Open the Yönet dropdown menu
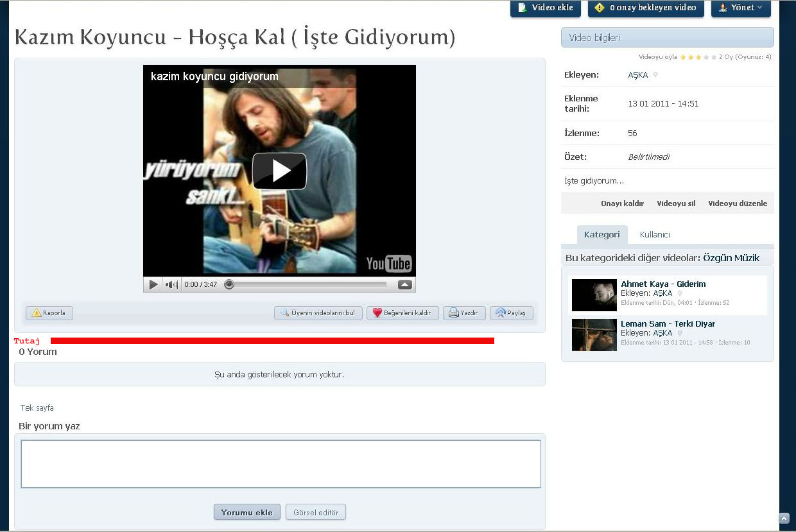This screenshot has height=532, width=796. point(741,8)
